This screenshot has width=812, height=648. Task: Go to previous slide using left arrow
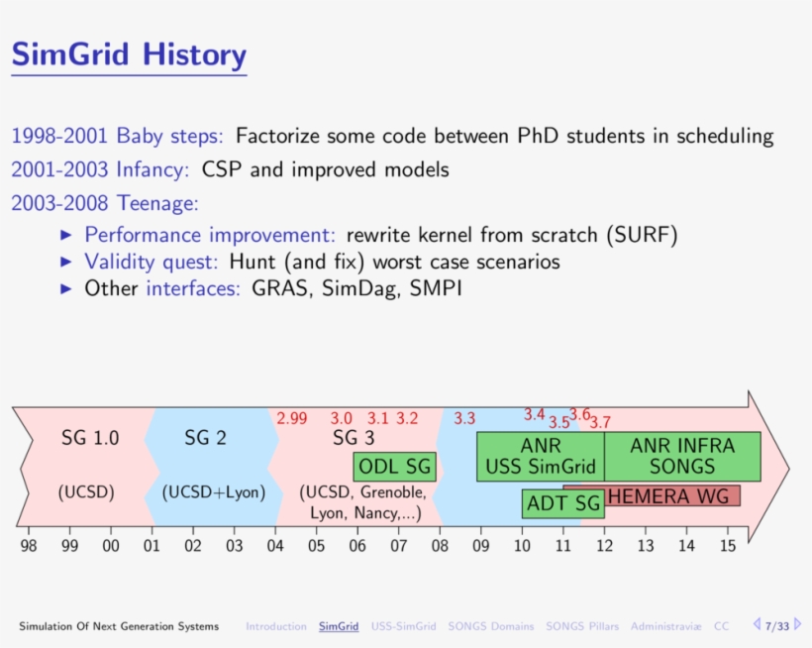757,624
